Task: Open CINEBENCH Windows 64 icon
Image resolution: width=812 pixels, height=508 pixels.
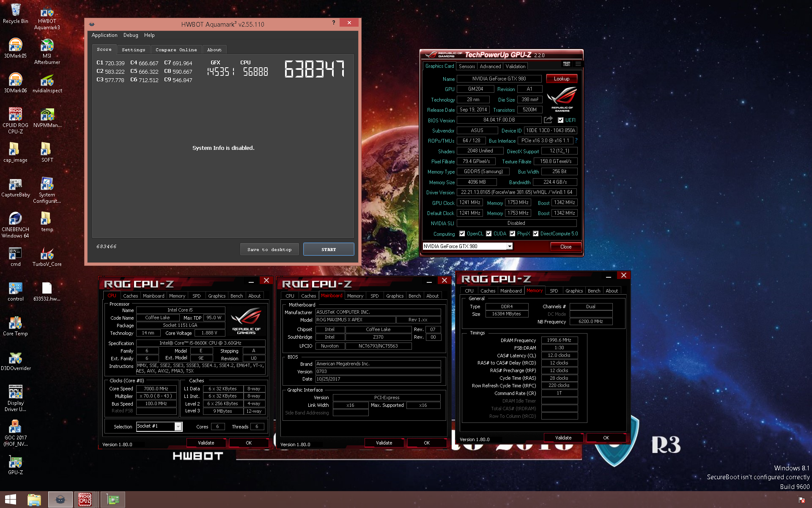Action: (x=16, y=225)
